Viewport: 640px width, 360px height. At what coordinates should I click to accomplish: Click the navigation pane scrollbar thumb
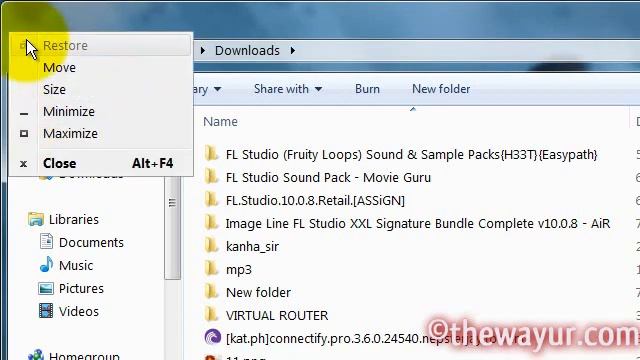click(x=172, y=228)
